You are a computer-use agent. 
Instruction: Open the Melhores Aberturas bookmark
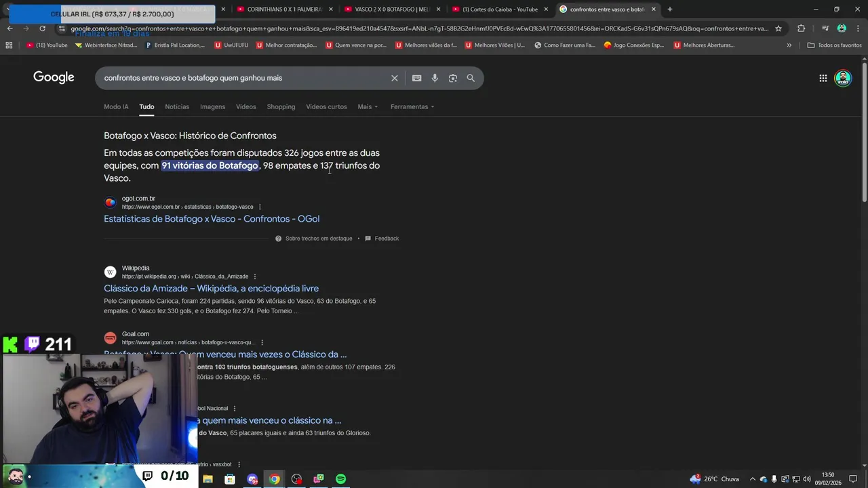point(704,45)
